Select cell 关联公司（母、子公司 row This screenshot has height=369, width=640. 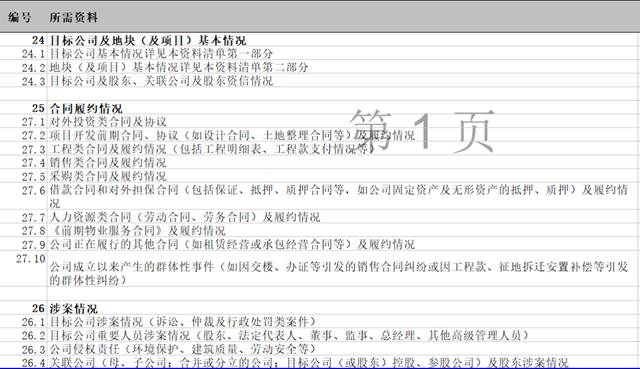click(309, 362)
